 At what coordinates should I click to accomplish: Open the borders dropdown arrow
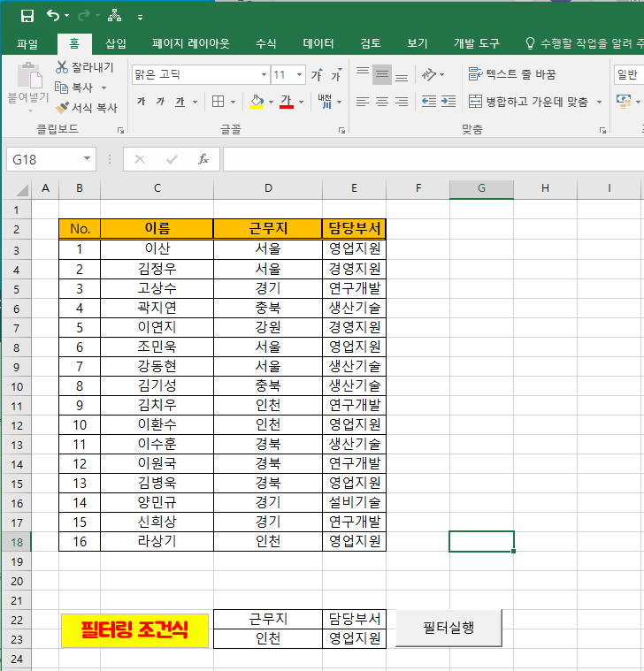pos(233,102)
